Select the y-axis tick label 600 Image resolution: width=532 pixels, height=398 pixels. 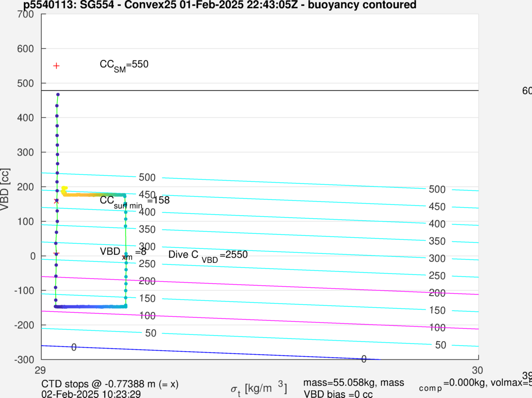tap(26, 49)
